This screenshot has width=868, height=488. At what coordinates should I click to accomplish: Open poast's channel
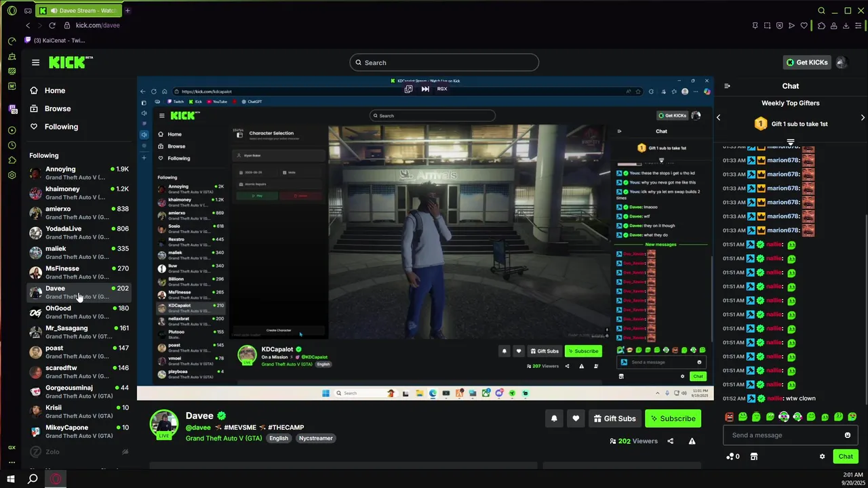(x=79, y=352)
